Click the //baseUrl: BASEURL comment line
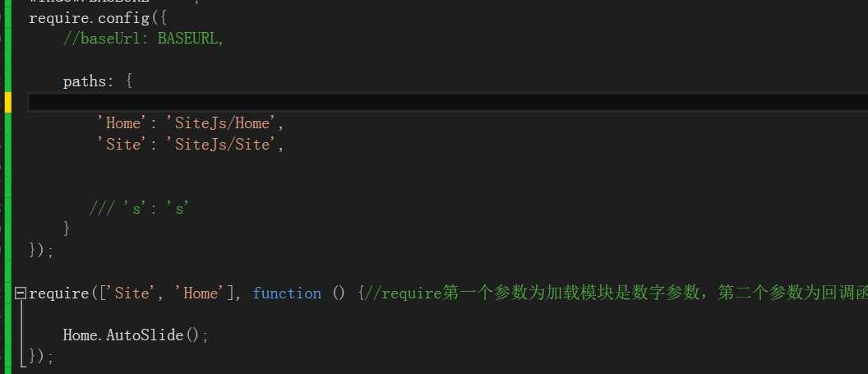868x374 pixels. 143,38
